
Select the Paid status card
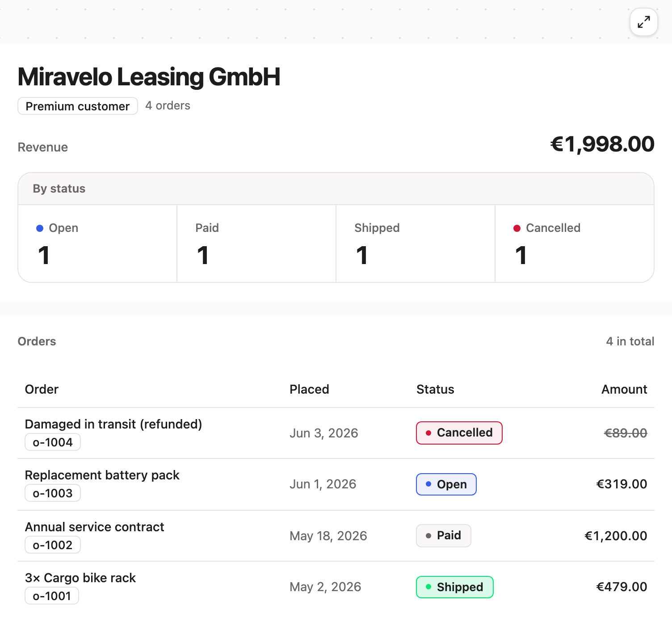pyautogui.click(x=256, y=244)
